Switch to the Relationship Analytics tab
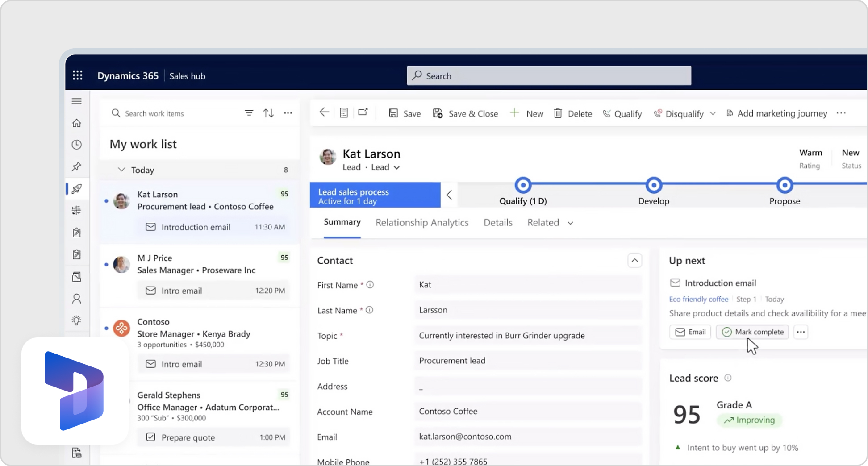Screen dimensions: 868x466 [x=421, y=222]
